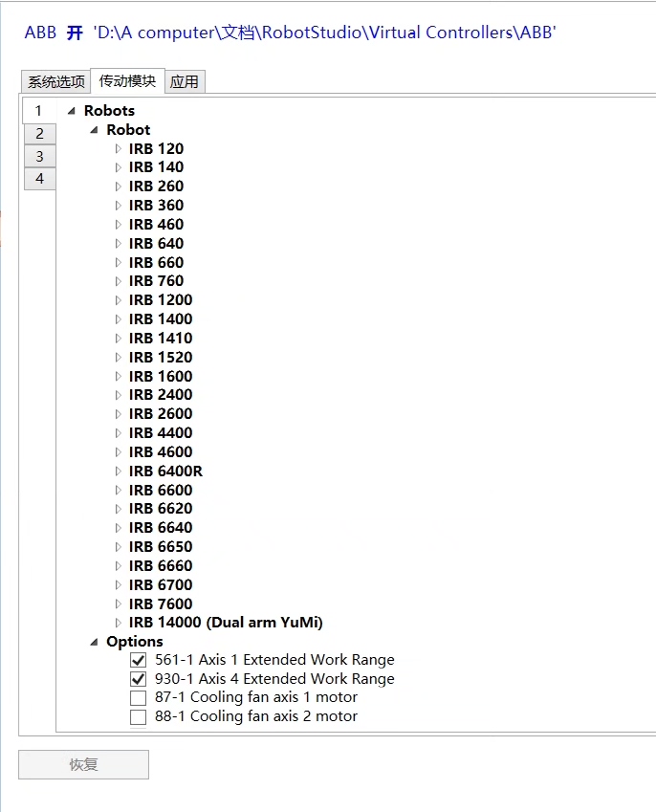Expand the IRB 6400R node
Viewport: 656px width, 812px height.
118,472
